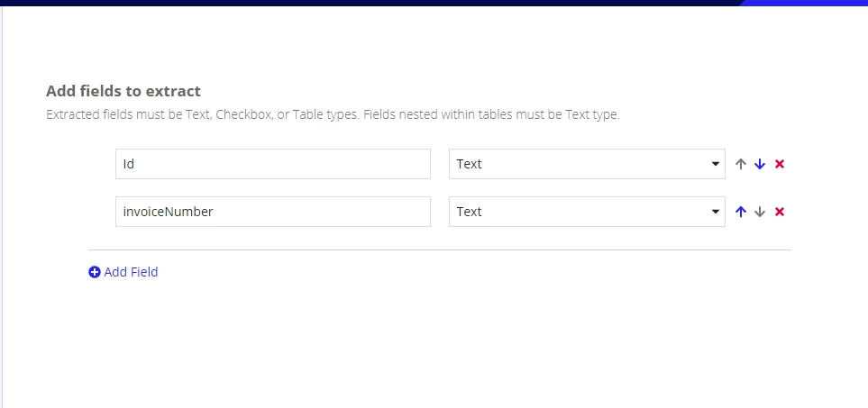The height and width of the screenshot is (408, 868).
Task: Focus the invoiceNumber field name input
Action: (273, 212)
